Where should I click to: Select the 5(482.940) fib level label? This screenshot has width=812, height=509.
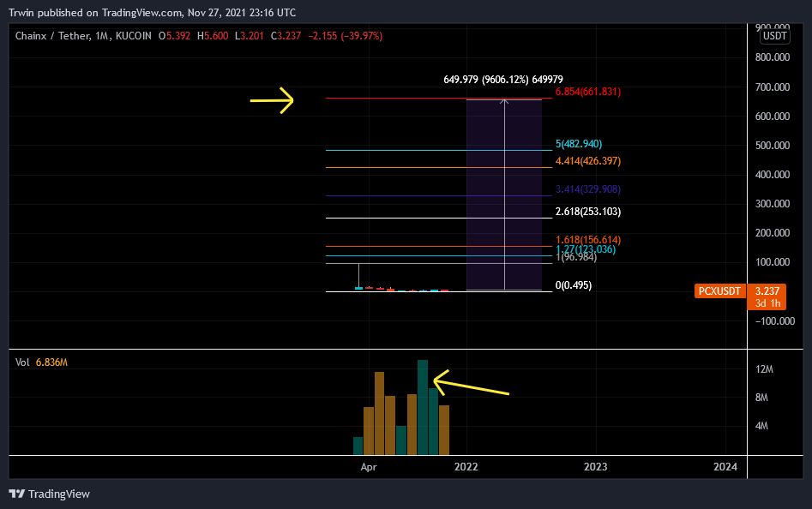pos(579,144)
